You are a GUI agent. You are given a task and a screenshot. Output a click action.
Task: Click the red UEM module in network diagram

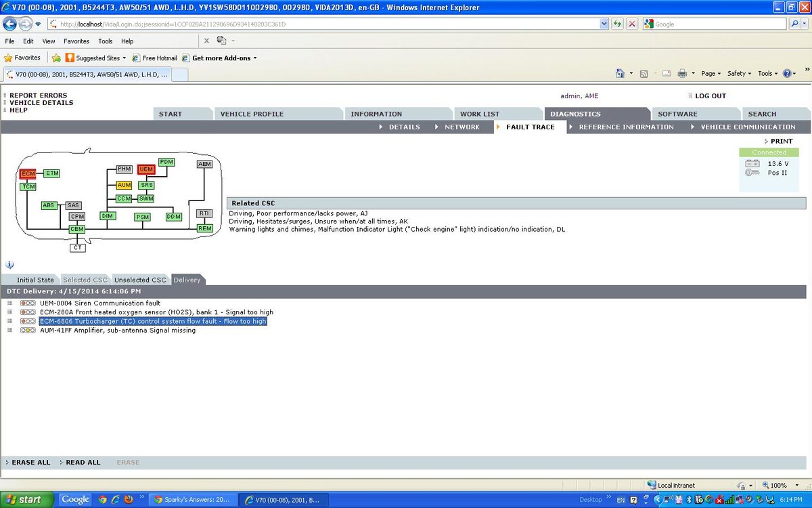tap(146, 169)
